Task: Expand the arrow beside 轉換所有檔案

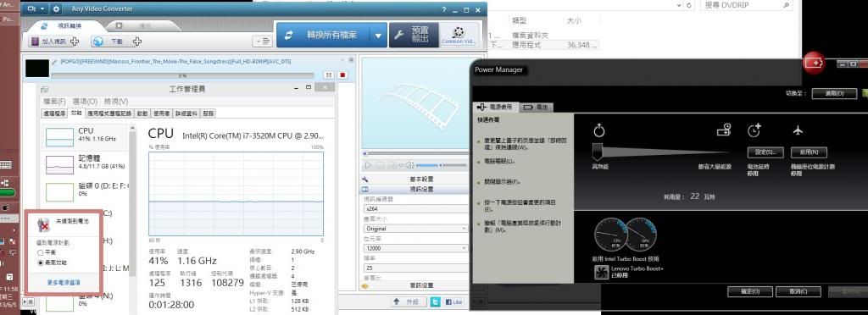Action: pos(379,36)
